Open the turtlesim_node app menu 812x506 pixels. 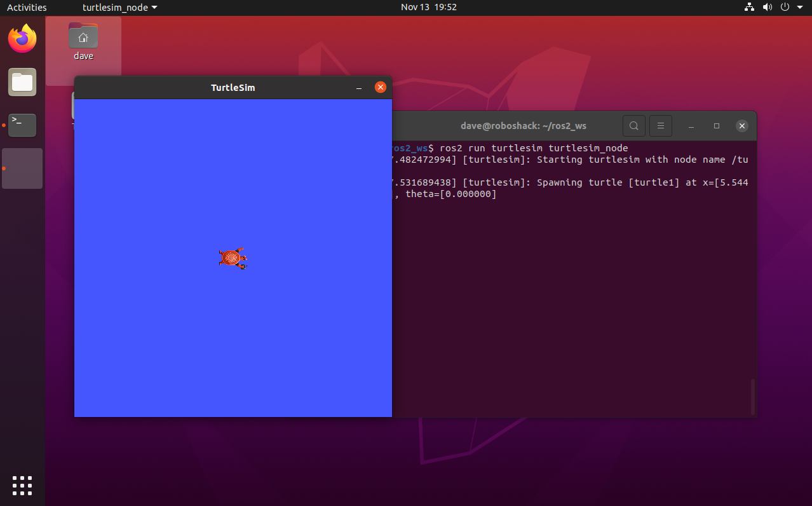click(120, 7)
